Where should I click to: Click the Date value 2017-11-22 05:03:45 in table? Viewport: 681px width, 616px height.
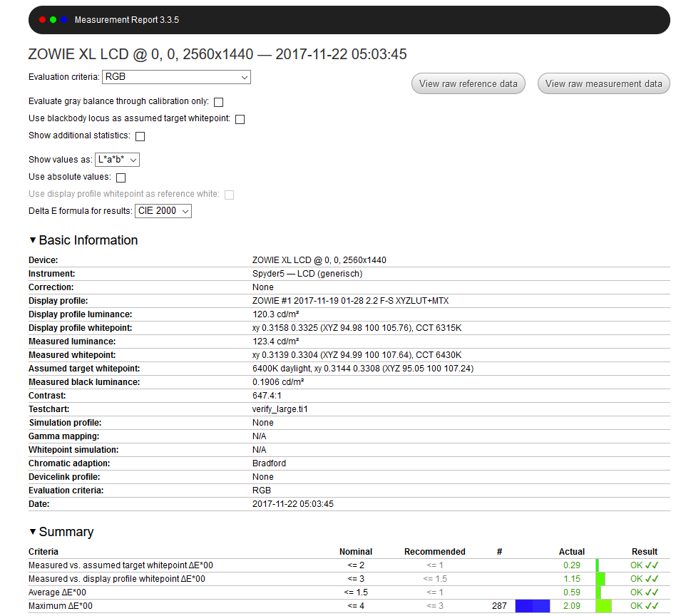coord(293,504)
